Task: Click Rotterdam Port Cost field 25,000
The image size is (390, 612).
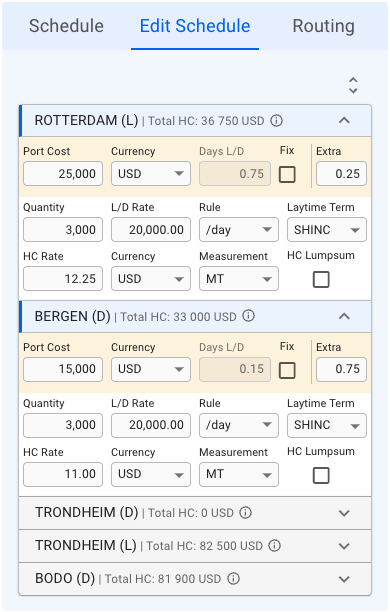Action: [63, 174]
